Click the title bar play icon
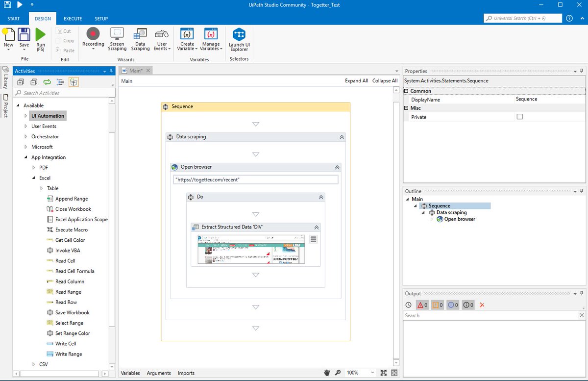588x381 pixels. click(x=20, y=5)
